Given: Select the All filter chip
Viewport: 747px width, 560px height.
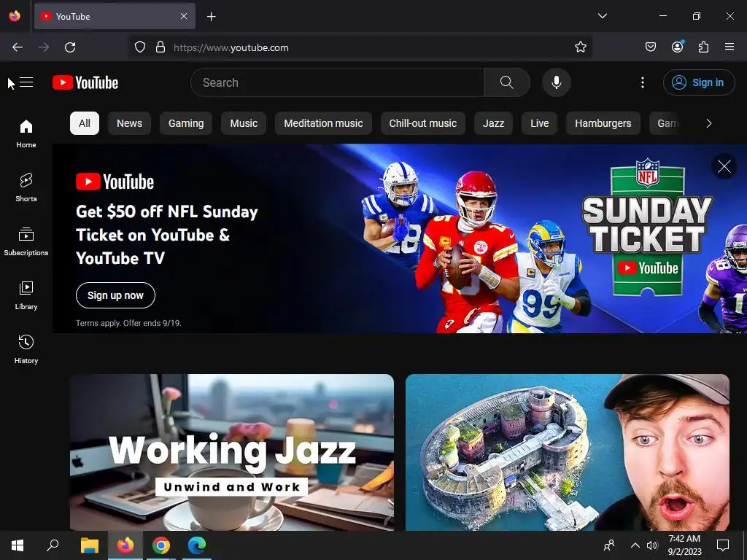Looking at the screenshot, I should point(85,123).
